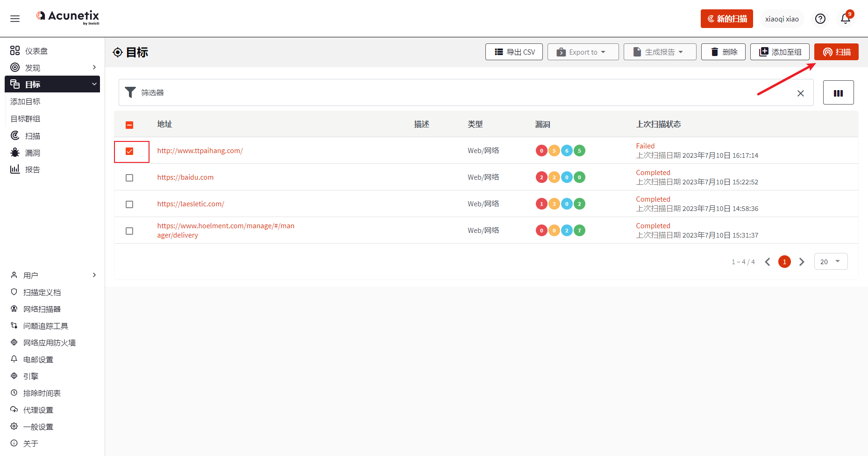868x456 pixels.
Task: Click the About (关于) info icon
Action: [14, 443]
